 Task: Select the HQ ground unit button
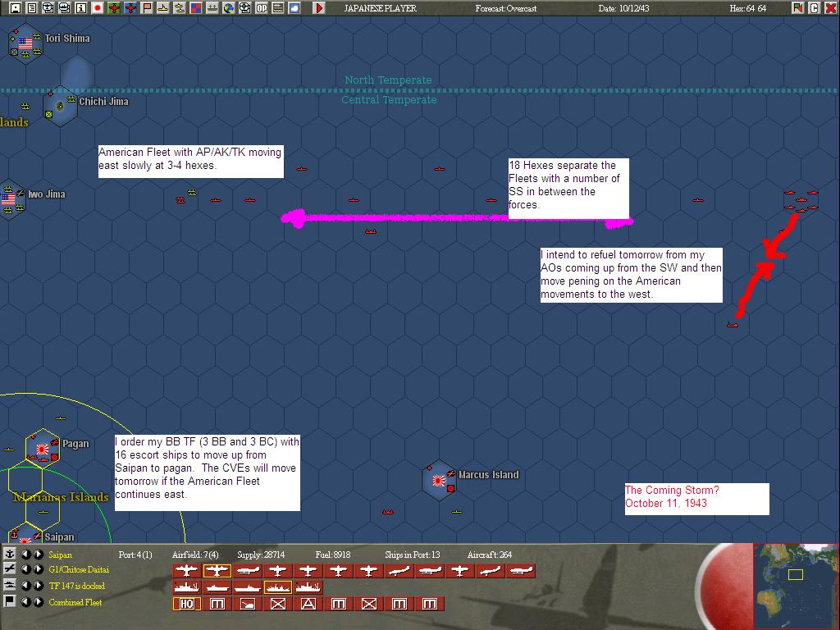[x=186, y=604]
